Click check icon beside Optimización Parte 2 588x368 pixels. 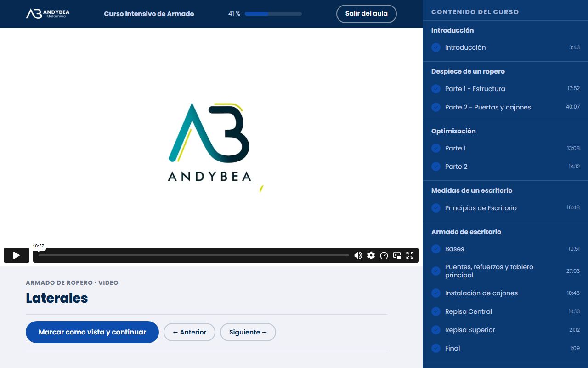[x=436, y=167]
